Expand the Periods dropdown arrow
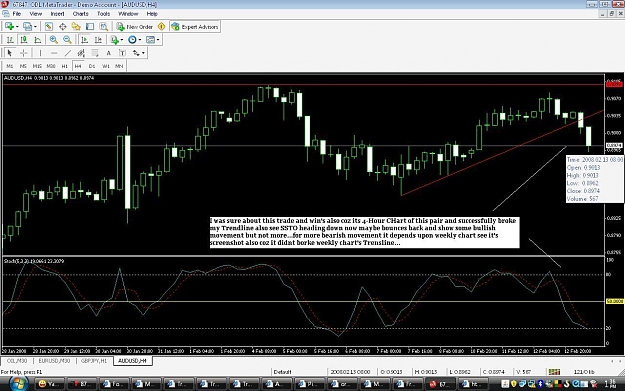This screenshot has width=625, height=391. 140,40
